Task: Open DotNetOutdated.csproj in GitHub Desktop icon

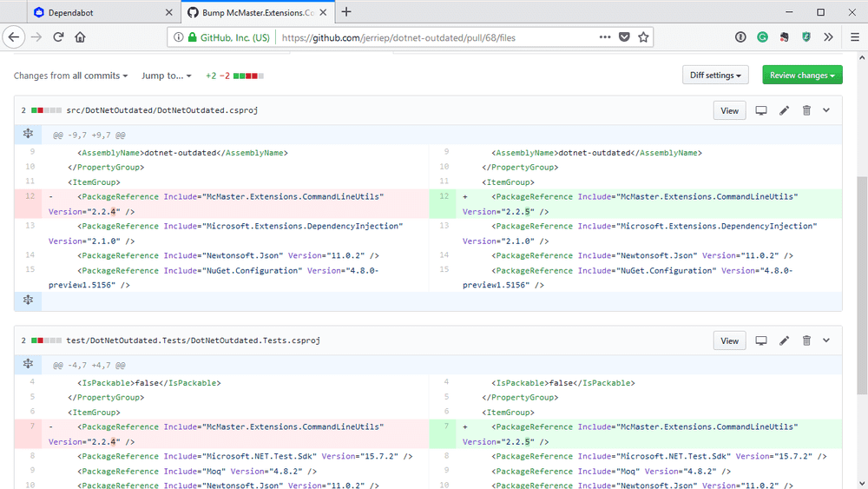Action: (x=761, y=110)
